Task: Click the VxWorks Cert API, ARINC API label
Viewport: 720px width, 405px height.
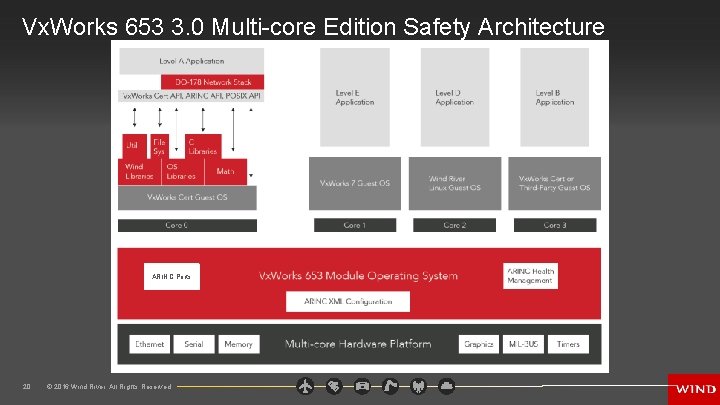Action: pyautogui.click(x=191, y=96)
